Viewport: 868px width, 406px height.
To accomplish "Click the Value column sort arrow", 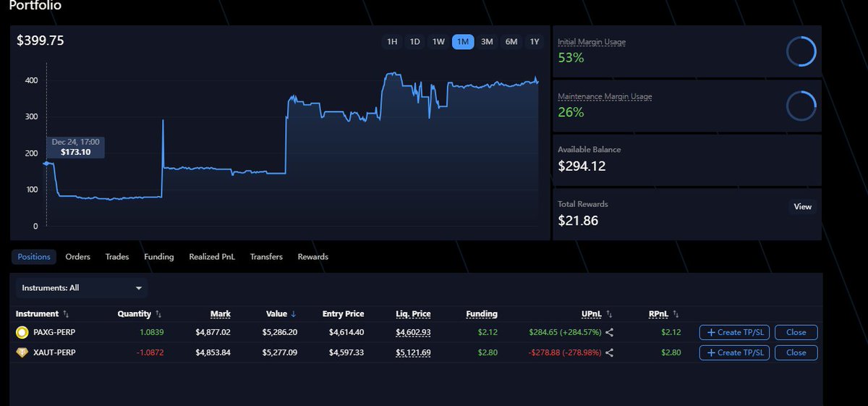I will (294, 314).
